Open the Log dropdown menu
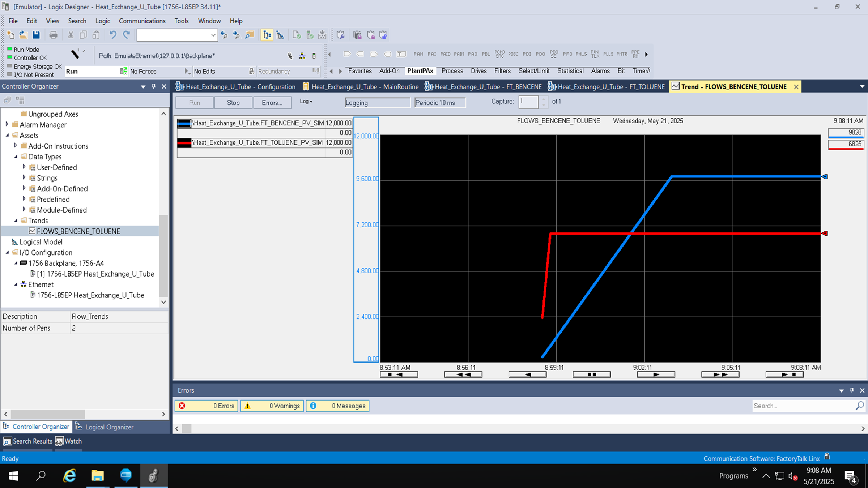868x488 pixels. [306, 102]
